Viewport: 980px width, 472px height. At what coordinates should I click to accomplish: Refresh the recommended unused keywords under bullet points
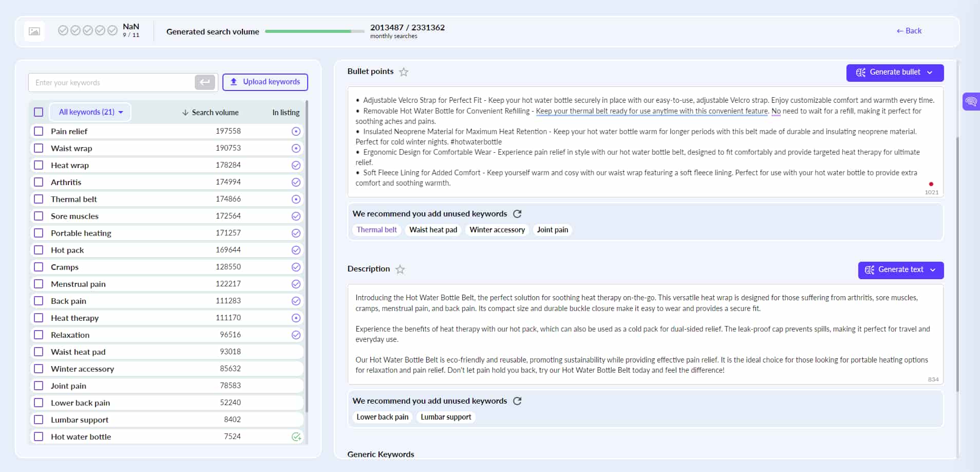tap(517, 213)
